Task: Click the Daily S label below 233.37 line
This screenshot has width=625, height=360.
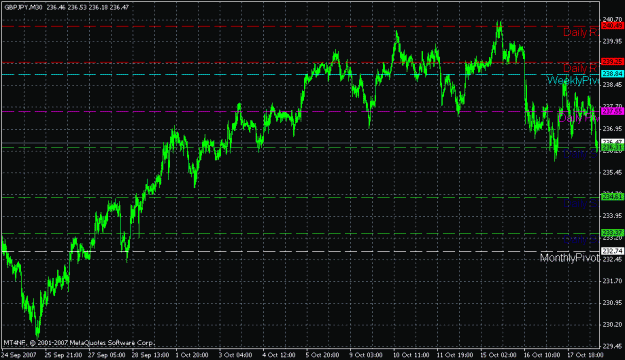Action: 581,240
